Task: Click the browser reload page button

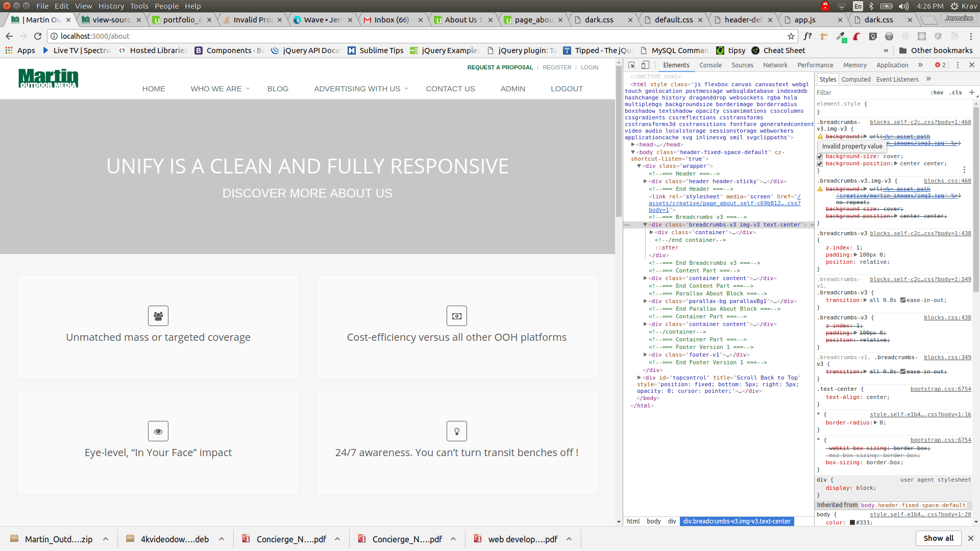Action: pos(38,36)
